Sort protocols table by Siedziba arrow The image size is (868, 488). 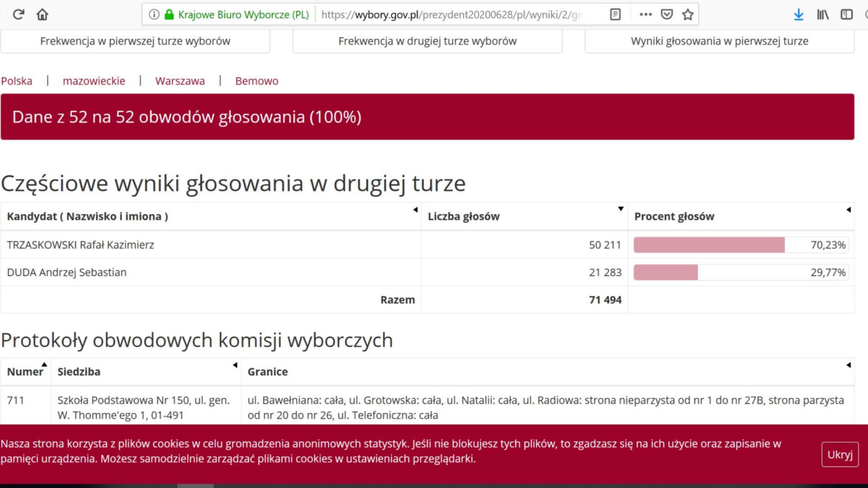coord(235,365)
